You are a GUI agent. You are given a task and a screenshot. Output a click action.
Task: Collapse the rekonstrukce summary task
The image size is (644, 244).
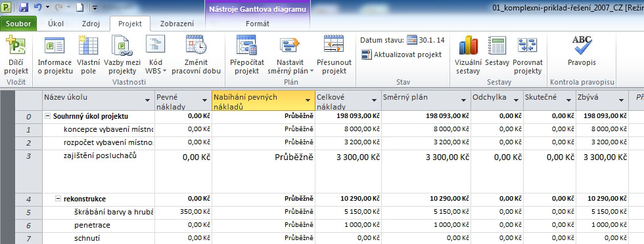coord(58,199)
